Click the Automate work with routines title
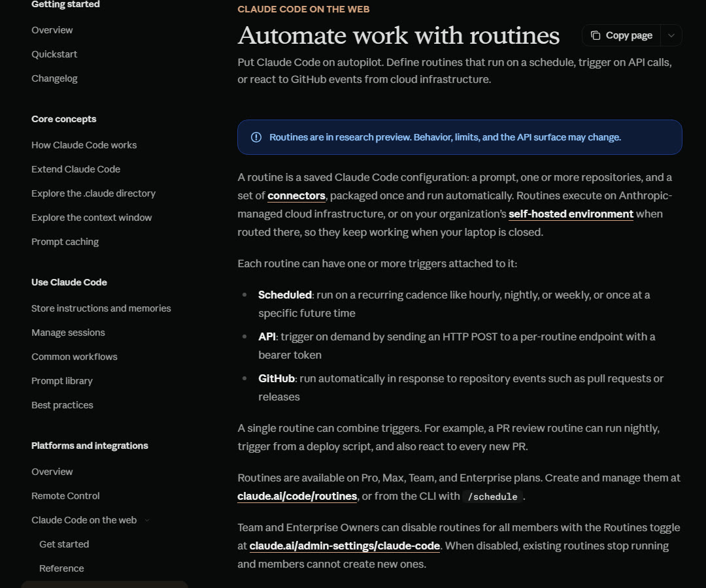Image resolution: width=706 pixels, height=588 pixels. tap(399, 35)
